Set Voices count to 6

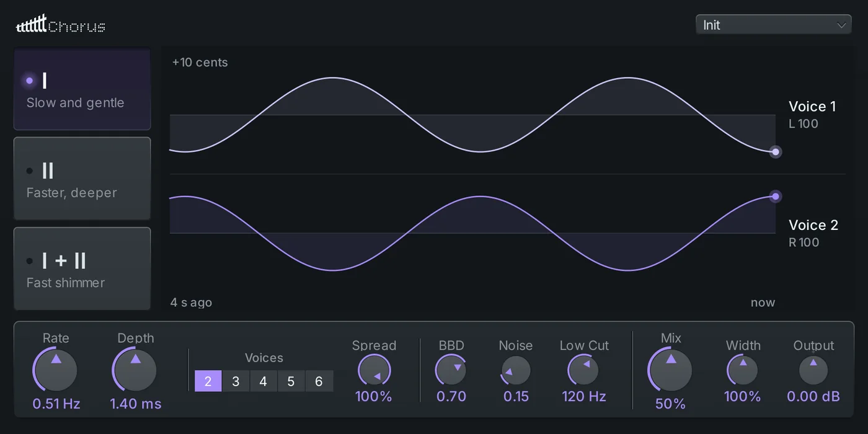[x=319, y=381]
